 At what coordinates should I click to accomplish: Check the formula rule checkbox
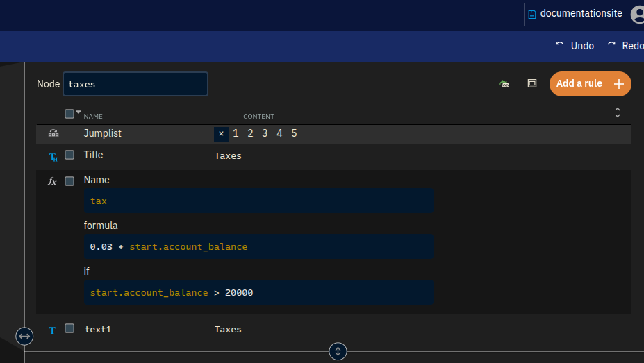coord(69,181)
